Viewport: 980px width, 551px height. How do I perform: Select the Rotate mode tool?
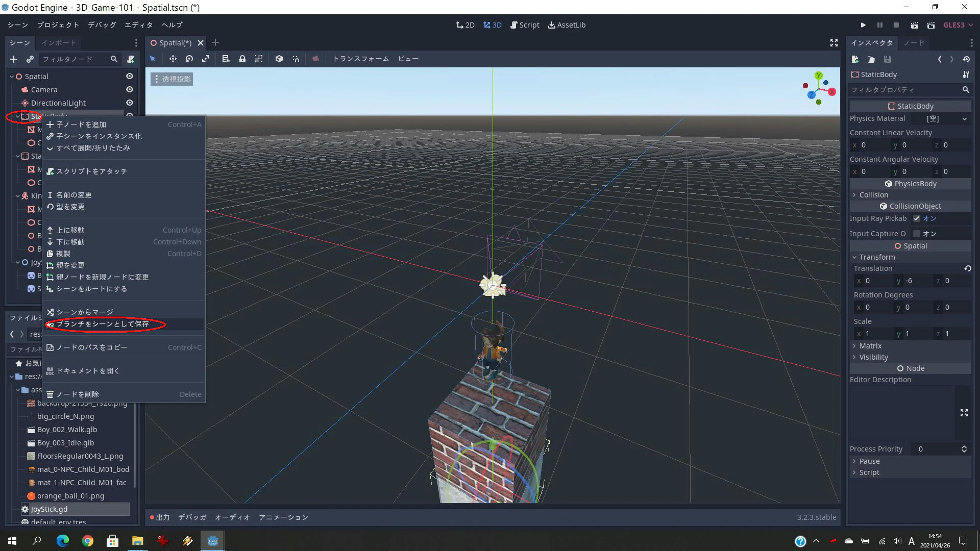click(x=189, y=59)
